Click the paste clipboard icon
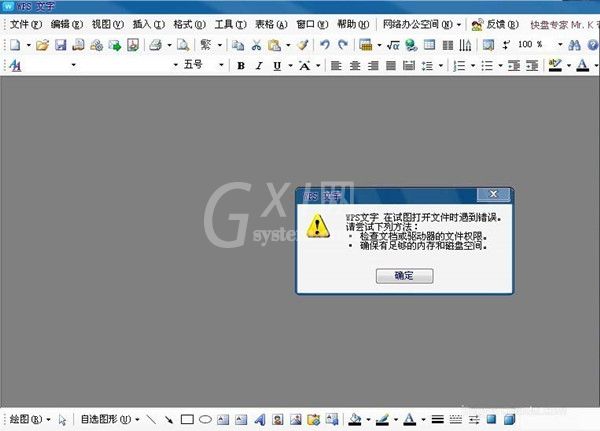This screenshot has height=431, width=600. point(274,45)
